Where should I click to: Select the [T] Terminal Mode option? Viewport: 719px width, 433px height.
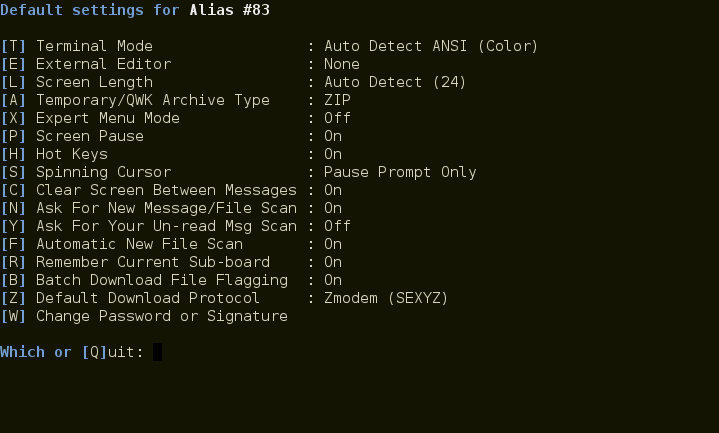[x=269, y=46]
